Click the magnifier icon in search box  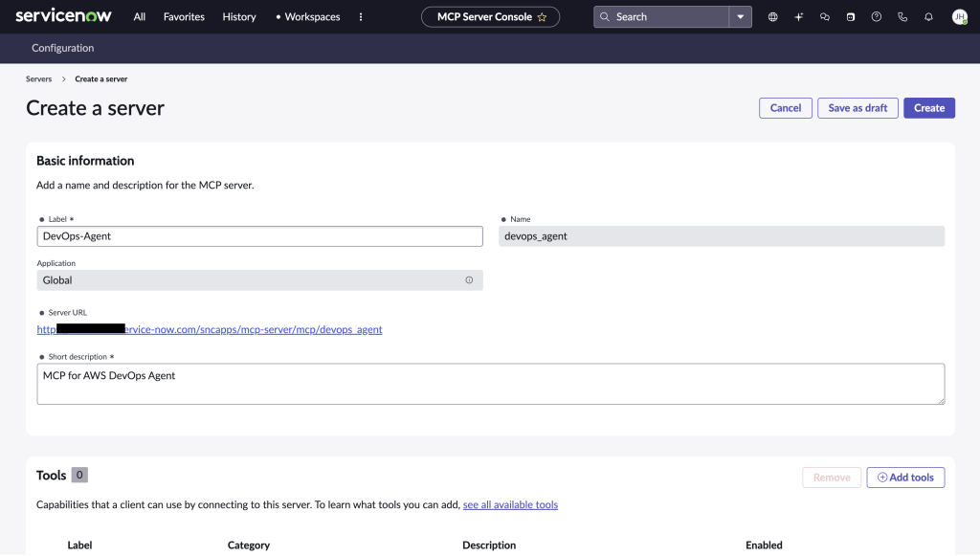click(x=605, y=17)
